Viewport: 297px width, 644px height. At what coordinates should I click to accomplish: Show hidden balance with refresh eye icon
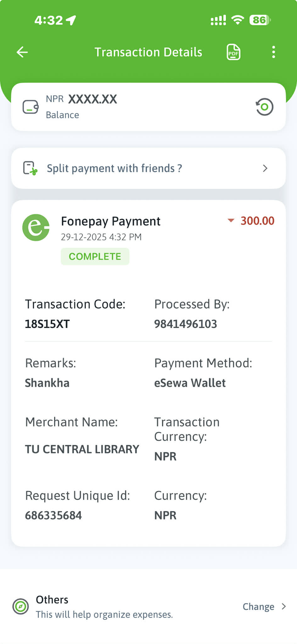click(264, 107)
